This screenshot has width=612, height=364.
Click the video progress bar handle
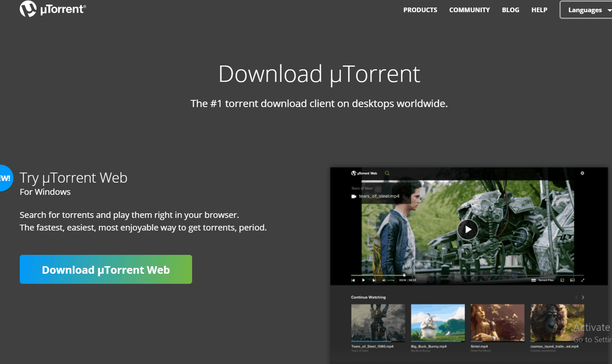point(404,275)
